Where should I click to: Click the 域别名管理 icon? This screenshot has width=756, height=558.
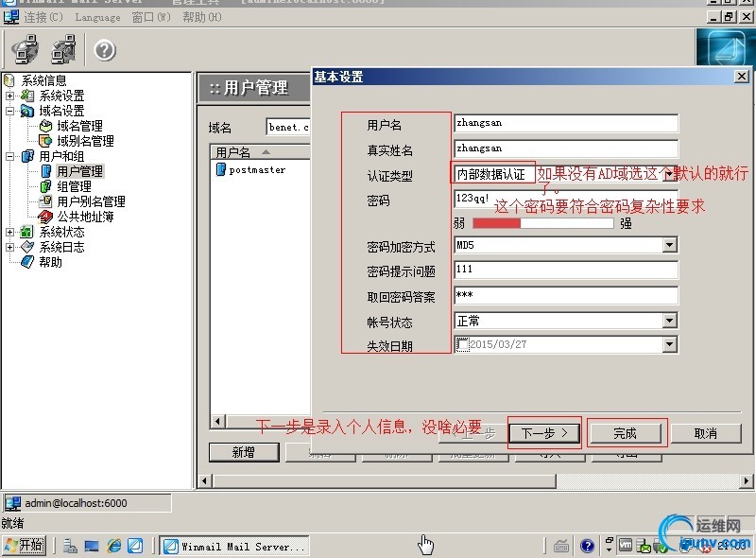(x=45, y=141)
